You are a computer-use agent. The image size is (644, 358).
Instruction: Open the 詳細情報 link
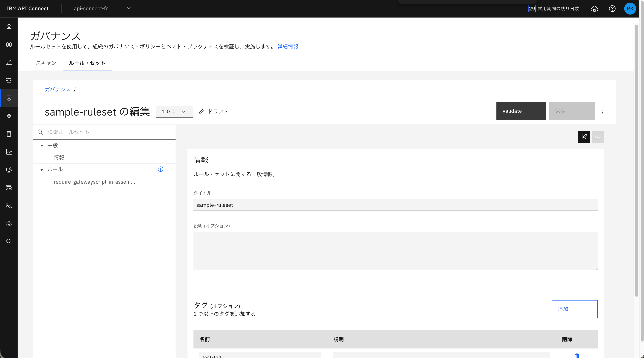pyautogui.click(x=288, y=46)
